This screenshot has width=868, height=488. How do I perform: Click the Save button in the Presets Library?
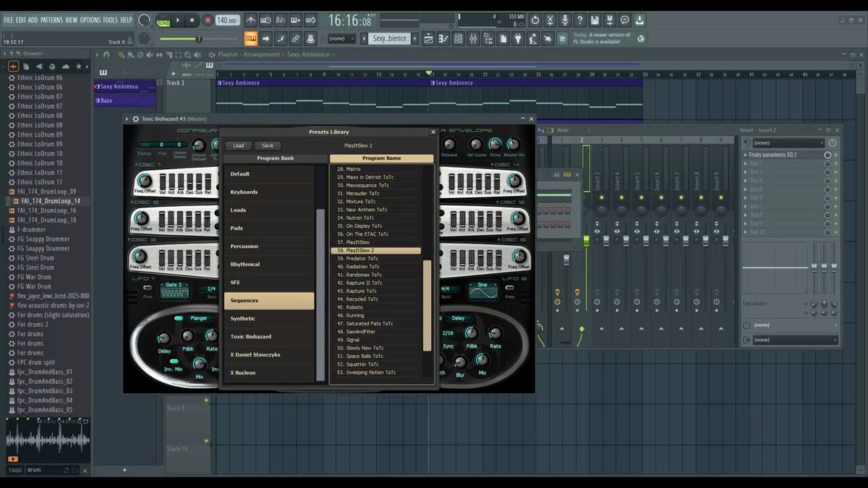coord(268,145)
